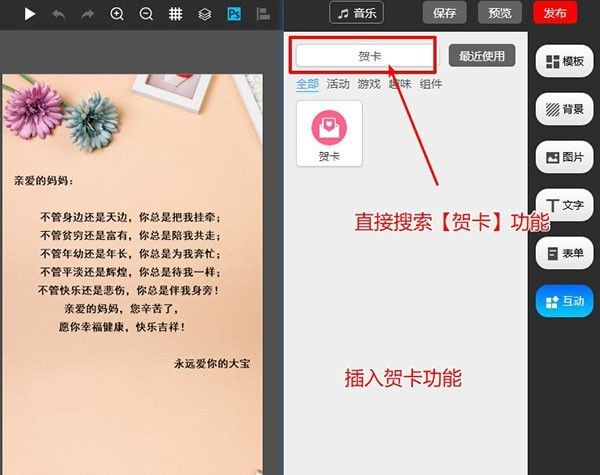600x475 pixels.
Task: Click the Ps import icon
Action: pos(234,14)
